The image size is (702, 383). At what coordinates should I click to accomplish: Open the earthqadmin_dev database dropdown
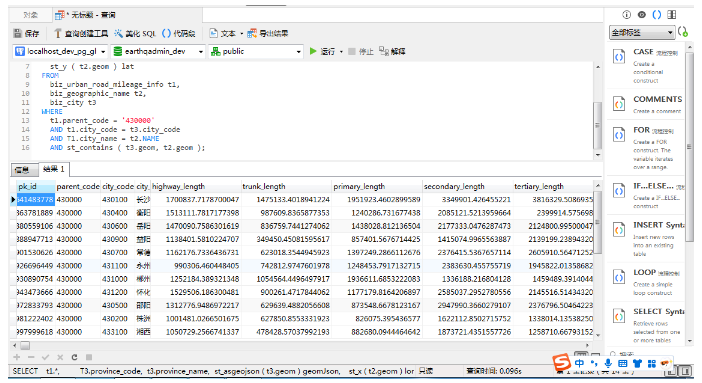[x=158, y=52]
